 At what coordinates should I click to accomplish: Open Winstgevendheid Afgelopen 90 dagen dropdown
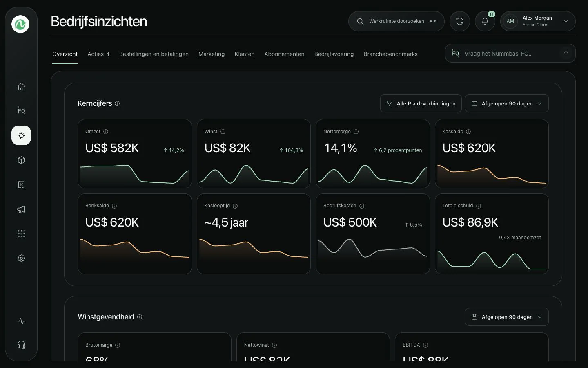point(507,317)
